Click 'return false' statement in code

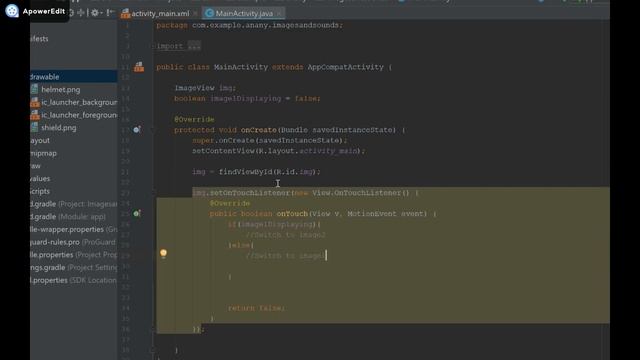pos(256,308)
